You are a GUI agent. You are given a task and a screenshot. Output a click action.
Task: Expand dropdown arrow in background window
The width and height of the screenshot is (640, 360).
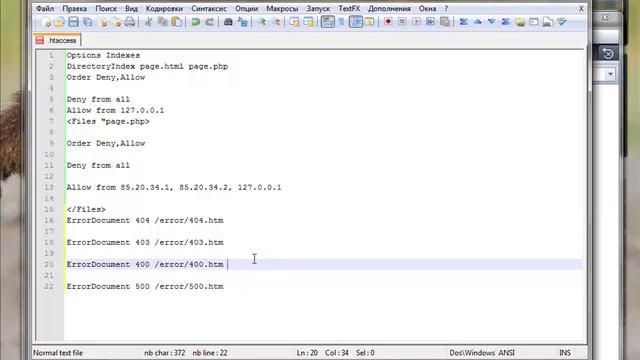(x=610, y=74)
